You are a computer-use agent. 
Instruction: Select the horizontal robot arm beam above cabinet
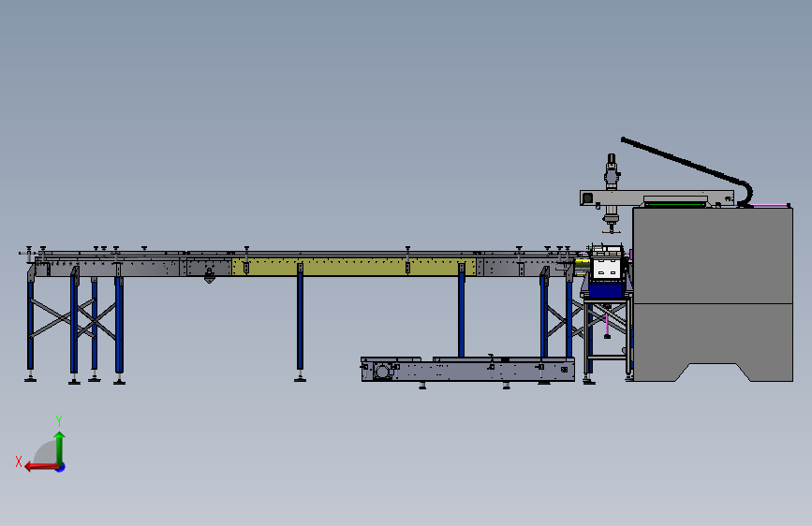pyautogui.click(x=657, y=197)
